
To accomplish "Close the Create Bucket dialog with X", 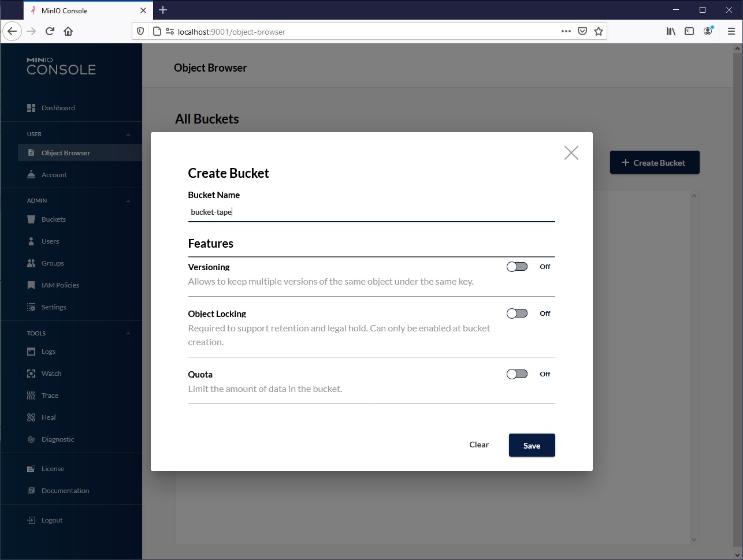I will [x=571, y=152].
